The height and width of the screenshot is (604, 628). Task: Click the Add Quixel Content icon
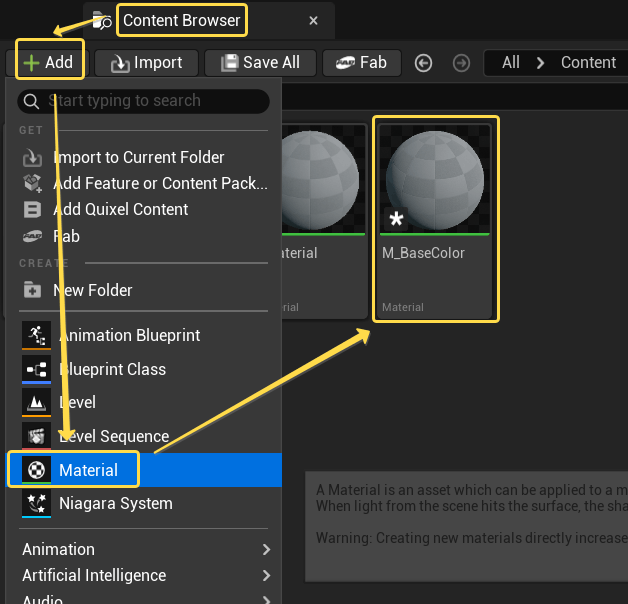point(33,210)
